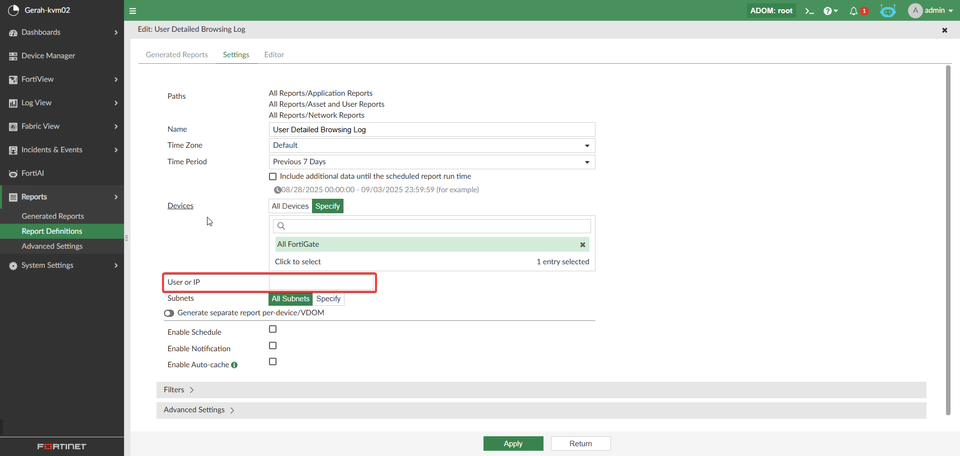Open the FortiAI robot assistant icon
The width and height of the screenshot is (960, 456).
coord(888,10)
